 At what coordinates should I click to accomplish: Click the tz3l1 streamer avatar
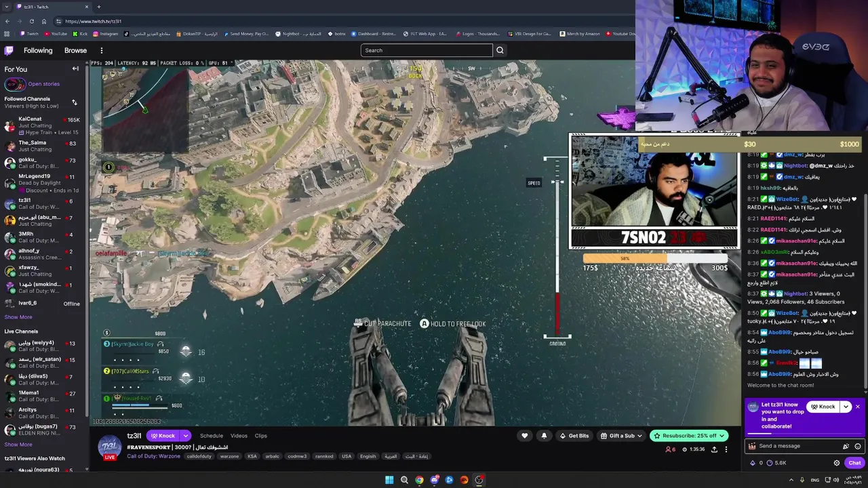110,447
